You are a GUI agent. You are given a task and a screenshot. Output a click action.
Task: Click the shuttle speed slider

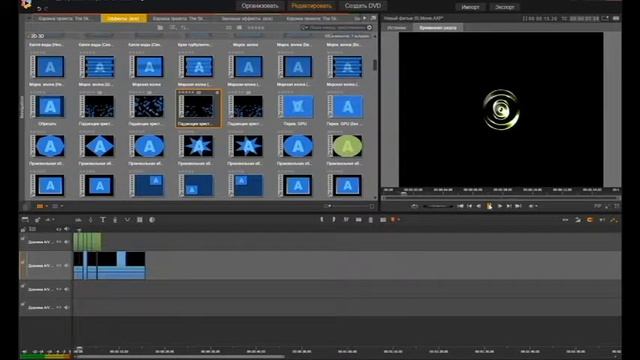(x=438, y=206)
